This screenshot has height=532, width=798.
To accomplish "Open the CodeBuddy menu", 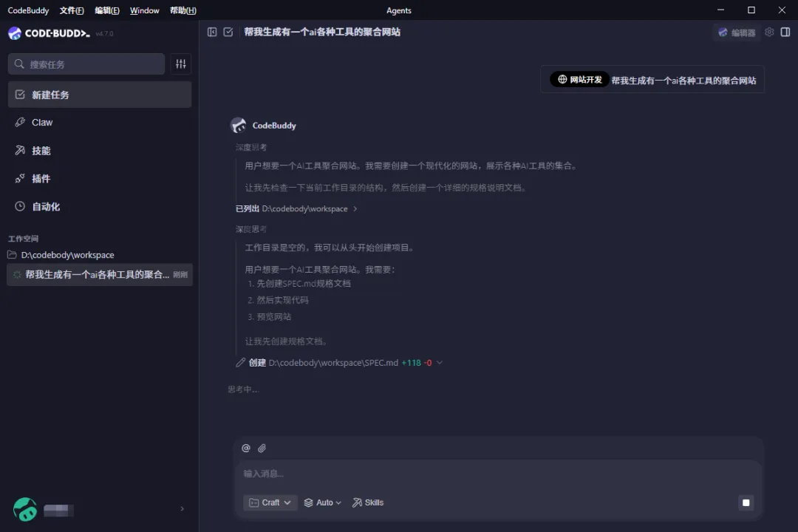I will point(28,10).
